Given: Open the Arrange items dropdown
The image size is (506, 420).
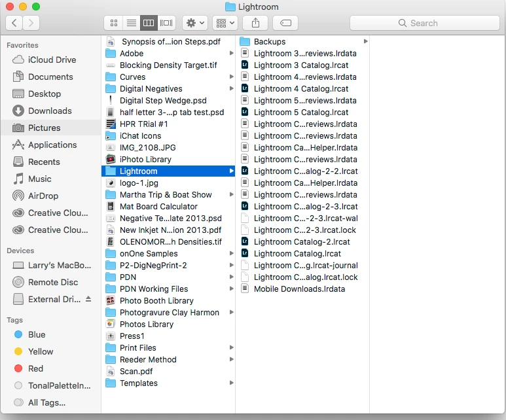Looking at the screenshot, I should pyautogui.click(x=225, y=23).
